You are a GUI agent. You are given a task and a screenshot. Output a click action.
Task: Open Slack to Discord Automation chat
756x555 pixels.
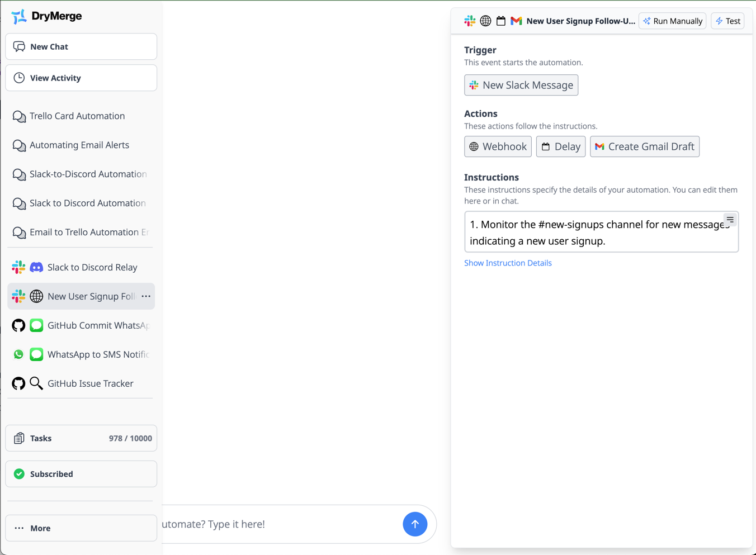81,203
